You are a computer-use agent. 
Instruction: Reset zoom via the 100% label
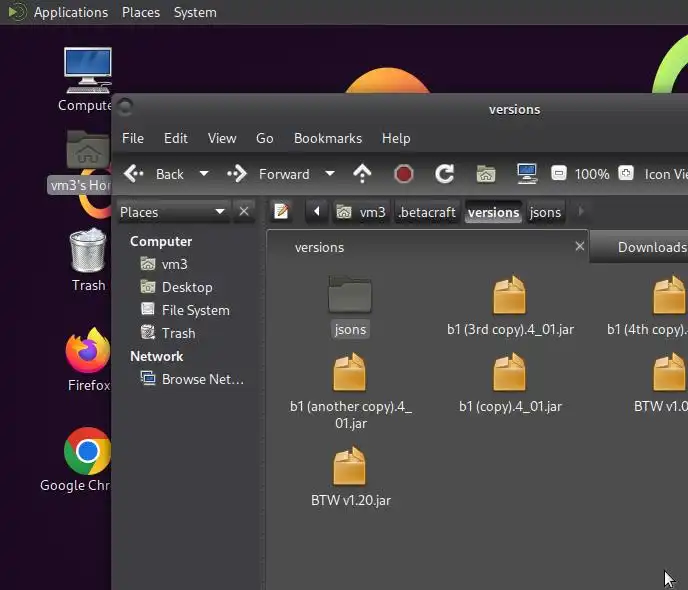[x=592, y=174]
